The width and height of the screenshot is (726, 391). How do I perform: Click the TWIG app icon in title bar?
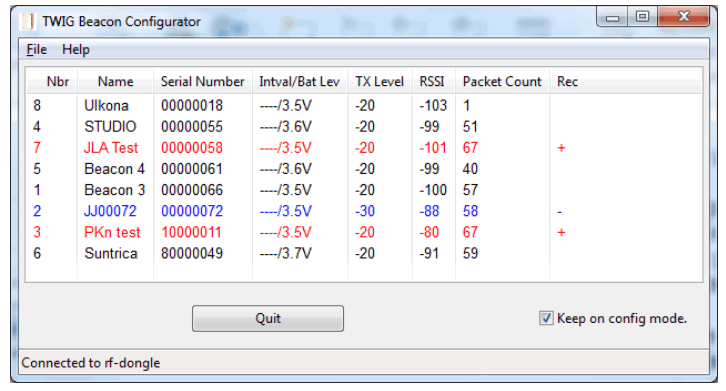tap(27, 21)
